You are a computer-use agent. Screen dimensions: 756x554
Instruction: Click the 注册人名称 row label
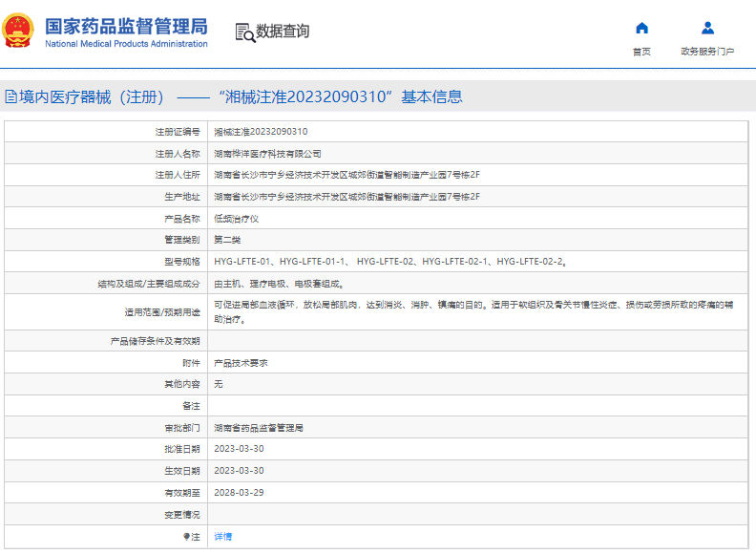pyautogui.click(x=178, y=154)
